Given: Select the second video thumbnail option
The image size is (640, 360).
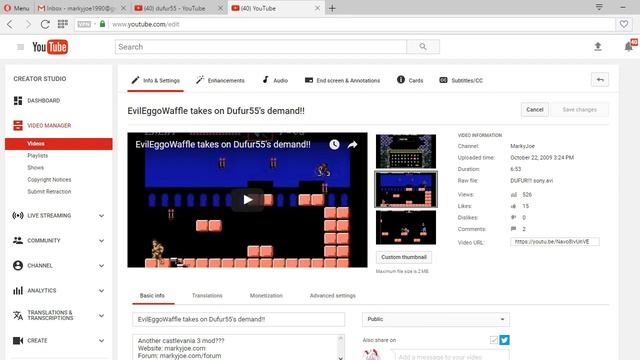Looking at the screenshot, I should coord(406,189).
